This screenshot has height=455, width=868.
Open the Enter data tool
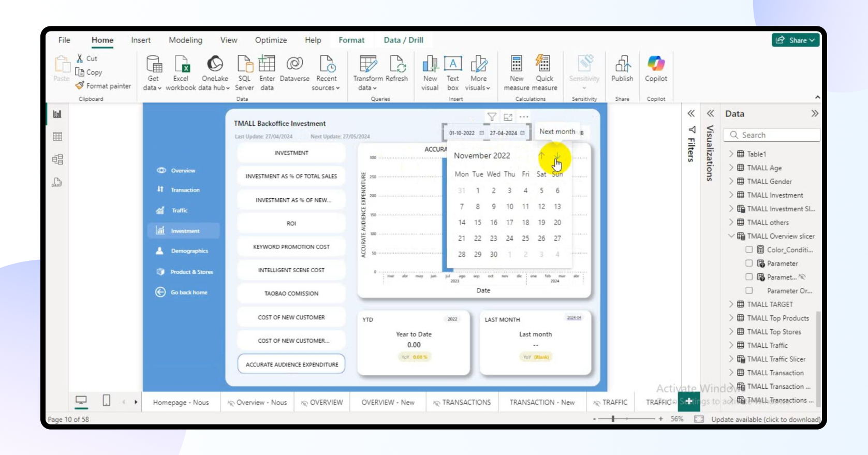[267, 72]
